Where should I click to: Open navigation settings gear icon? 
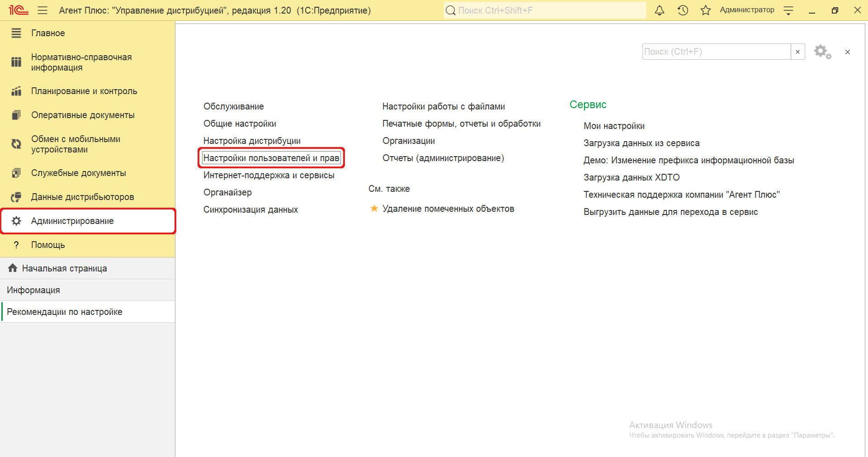822,52
